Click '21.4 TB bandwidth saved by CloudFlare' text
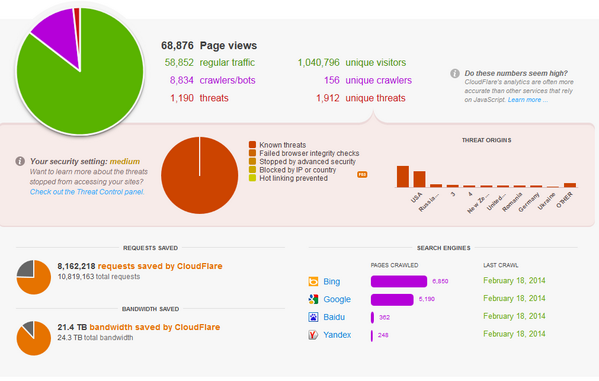Image resolution: width=599 pixels, height=381 pixels. pyautogui.click(x=139, y=327)
